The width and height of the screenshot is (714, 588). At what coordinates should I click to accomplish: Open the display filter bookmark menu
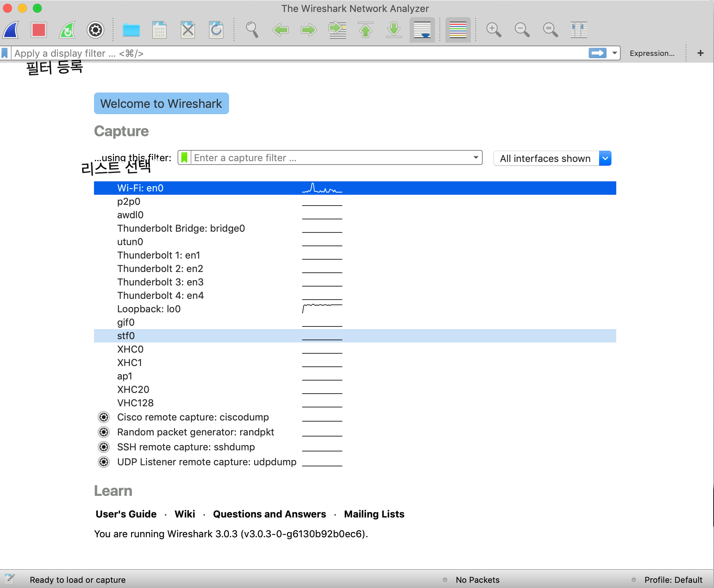coord(5,53)
